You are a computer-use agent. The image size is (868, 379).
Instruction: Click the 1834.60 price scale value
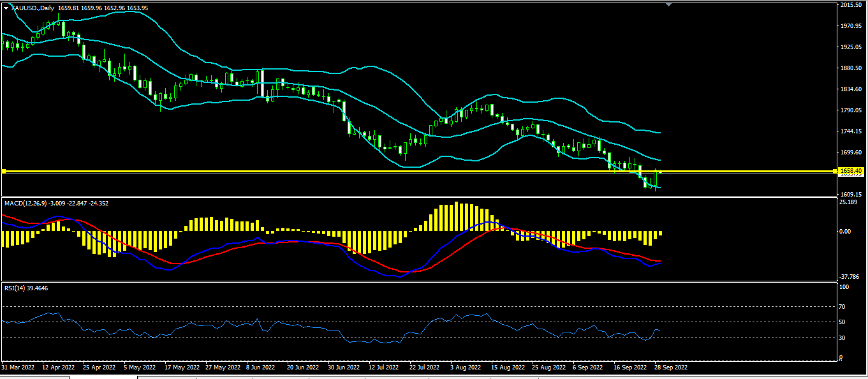click(852, 89)
